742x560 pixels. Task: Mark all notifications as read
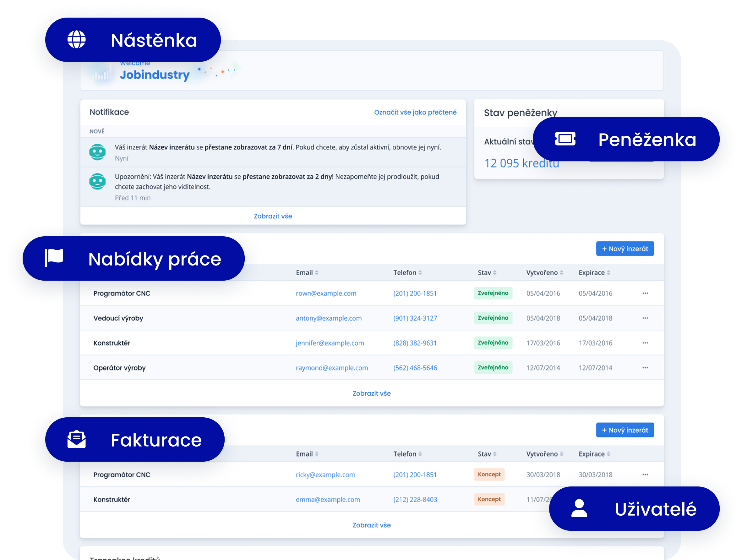[x=415, y=113]
